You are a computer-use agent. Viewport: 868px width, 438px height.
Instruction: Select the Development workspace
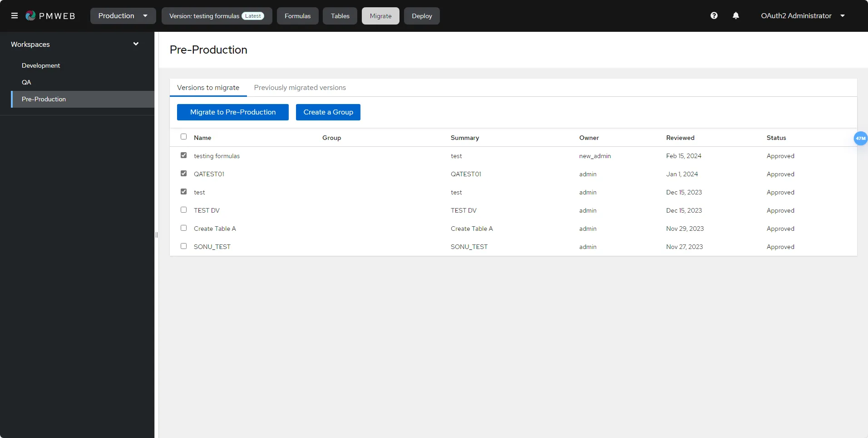pyautogui.click(x=40, y=65)
